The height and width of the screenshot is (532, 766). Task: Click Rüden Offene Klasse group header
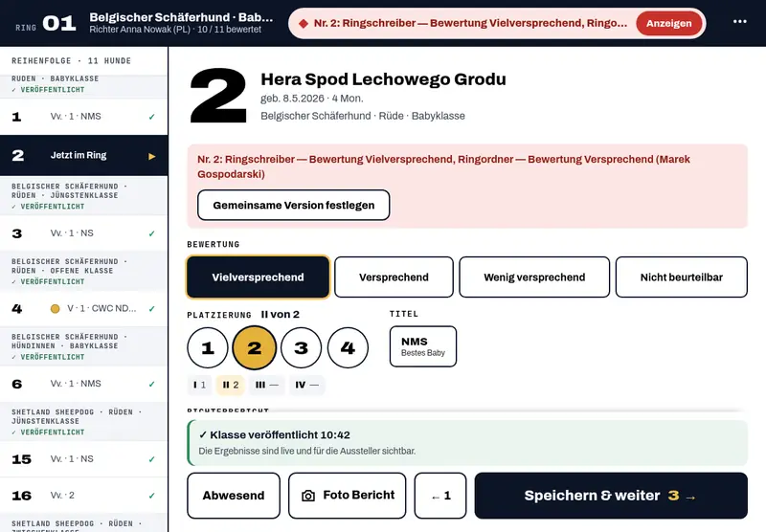click(83, 272)
